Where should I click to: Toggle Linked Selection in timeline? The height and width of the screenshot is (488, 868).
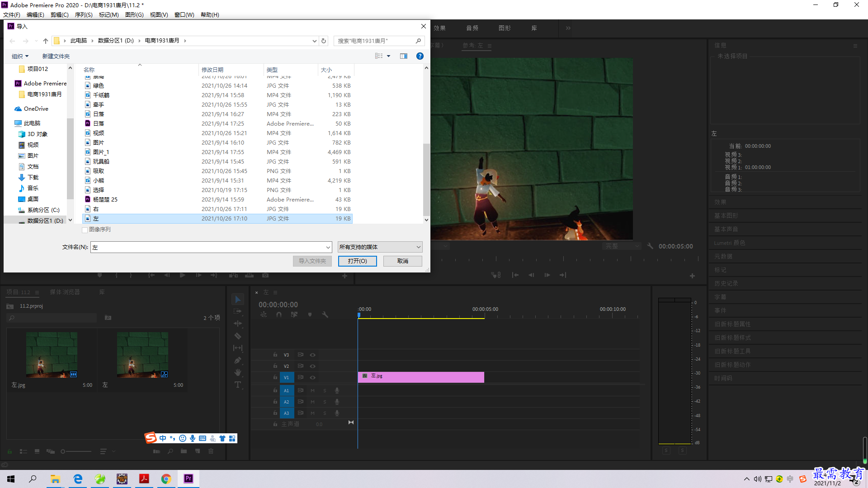pyautogui.click(x=294, y=314)
